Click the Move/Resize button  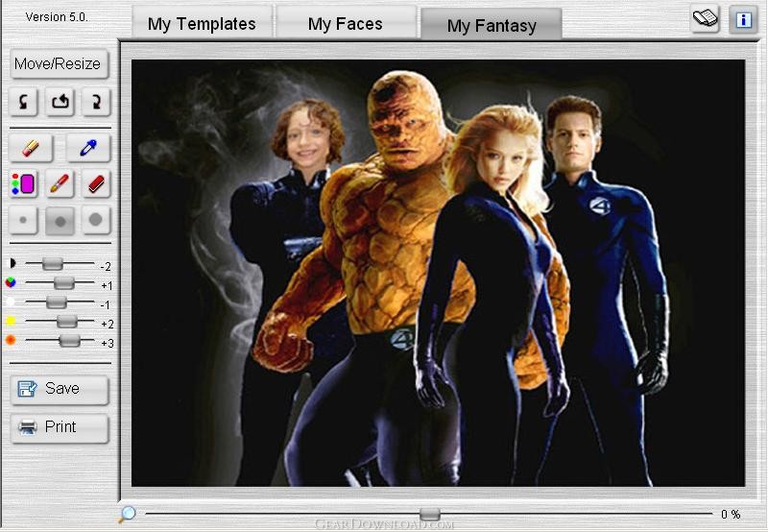tap(59, 64)
